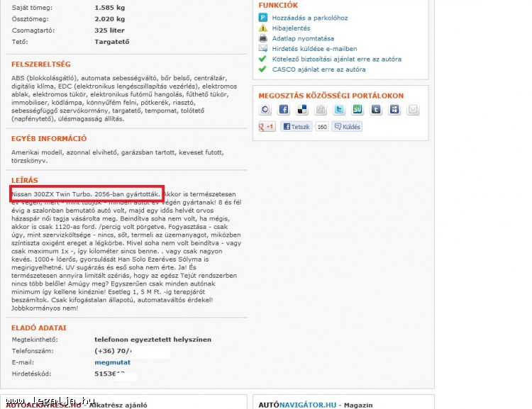Open 'Kötelező biztosítási ajánlat' link

click(336, 60)
